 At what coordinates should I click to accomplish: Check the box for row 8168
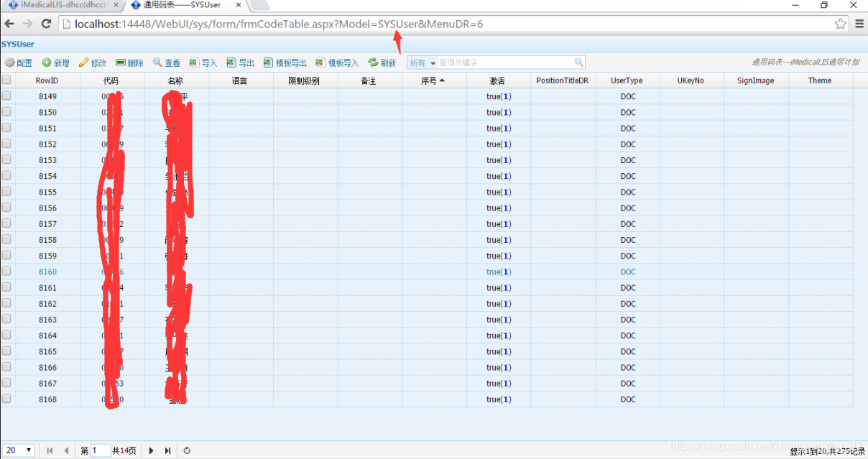[6, 399]
